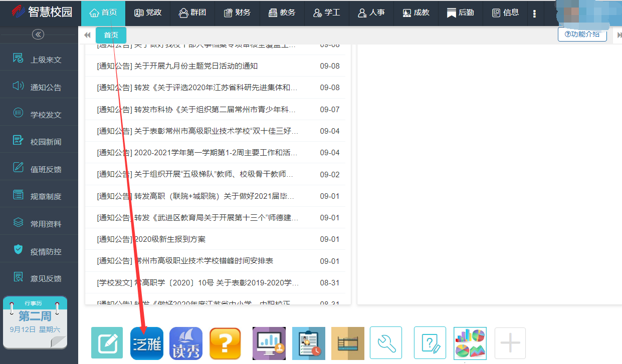
Task: Open the 读秀 app shortcut icon
Action: point(186,343)
